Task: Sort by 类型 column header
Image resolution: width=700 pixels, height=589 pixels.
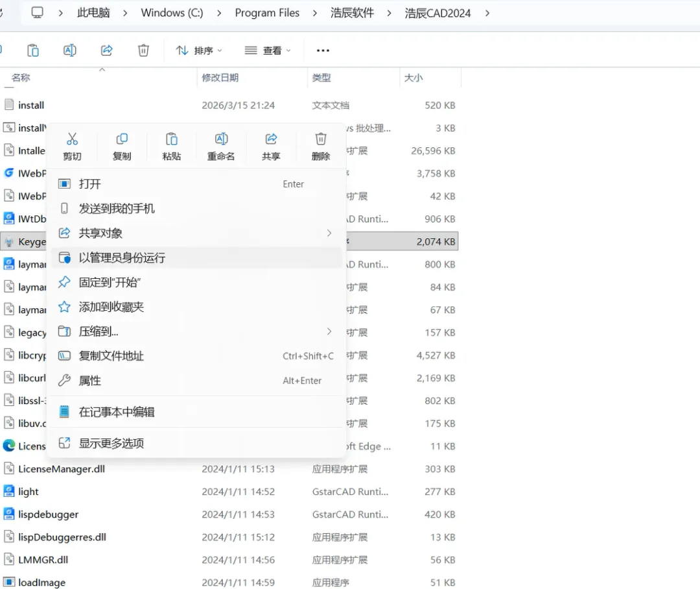Action: 321,78
